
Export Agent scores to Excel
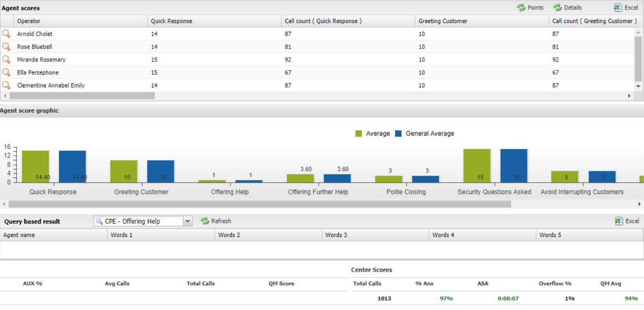coord(626,7)
